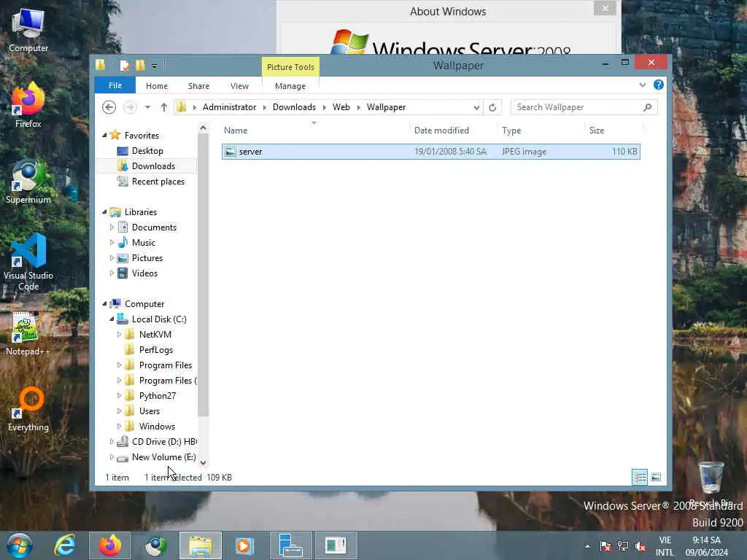
Task: Select the Pictures library
Action: [x=147, y=257]
